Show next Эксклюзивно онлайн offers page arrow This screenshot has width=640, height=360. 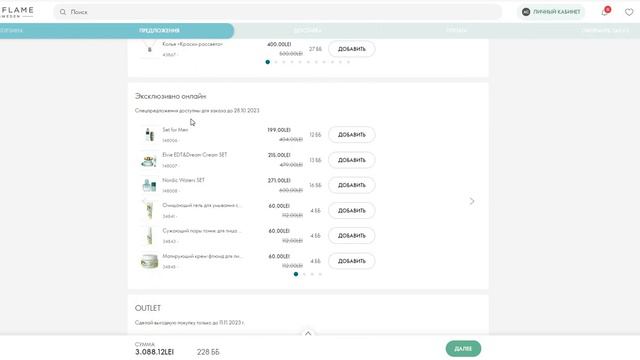(x=472, y=201)
